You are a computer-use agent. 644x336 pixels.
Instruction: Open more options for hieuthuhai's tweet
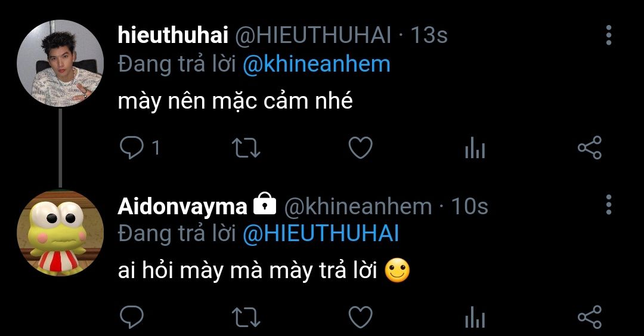609,35
